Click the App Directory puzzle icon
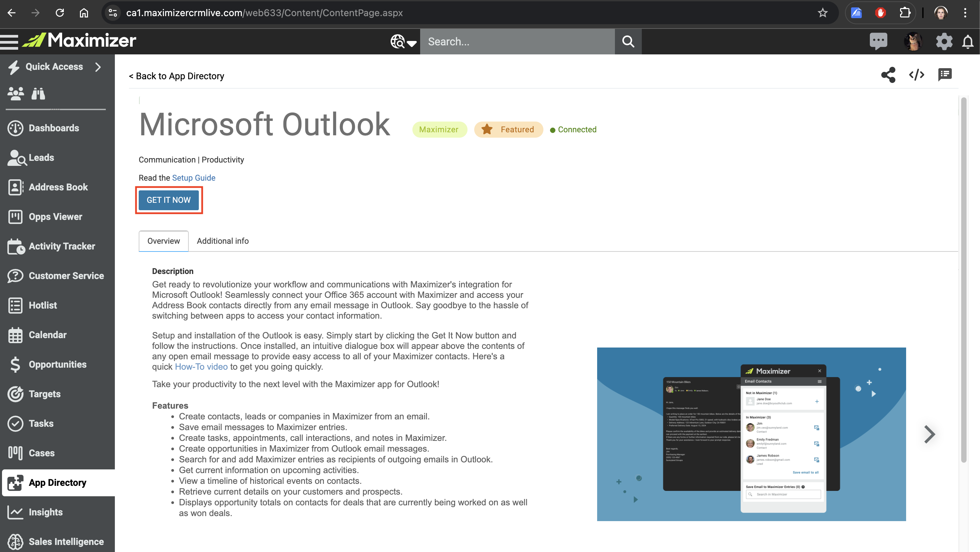Image resolution: width=980 pixels, height=552 pixels. point(15,483)
